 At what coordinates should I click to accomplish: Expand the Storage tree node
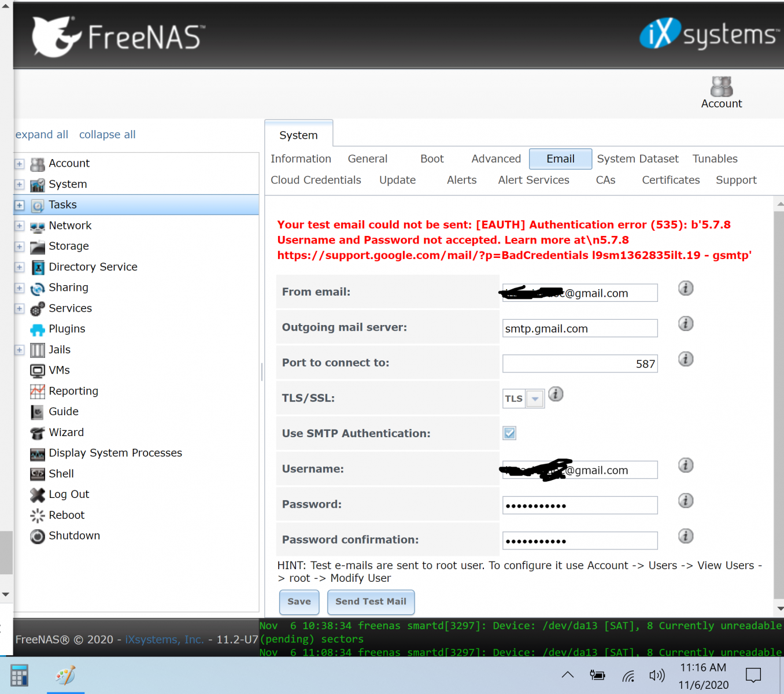(20, 246)
